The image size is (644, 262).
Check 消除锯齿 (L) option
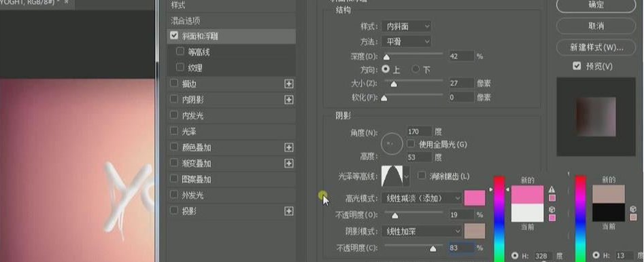(422, 176)
